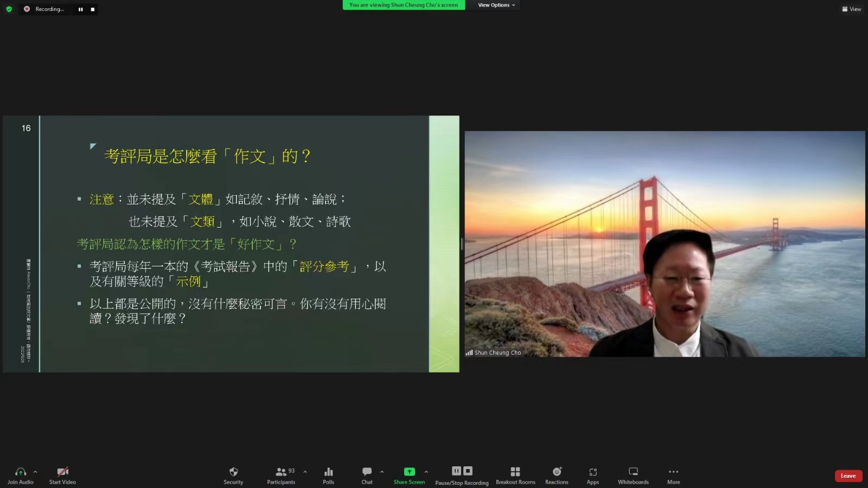
Task: Open the View layout menu
Action: [x=851, y=9]
